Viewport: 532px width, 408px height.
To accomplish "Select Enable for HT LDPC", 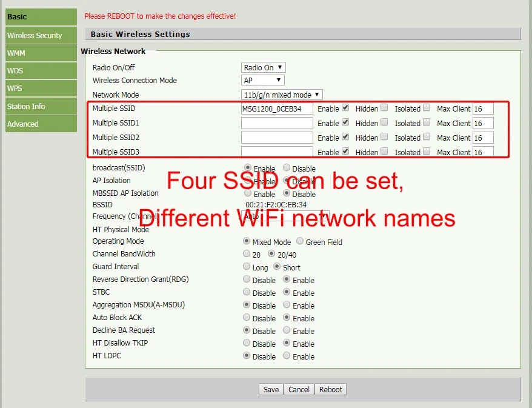I will pos(287,355).
